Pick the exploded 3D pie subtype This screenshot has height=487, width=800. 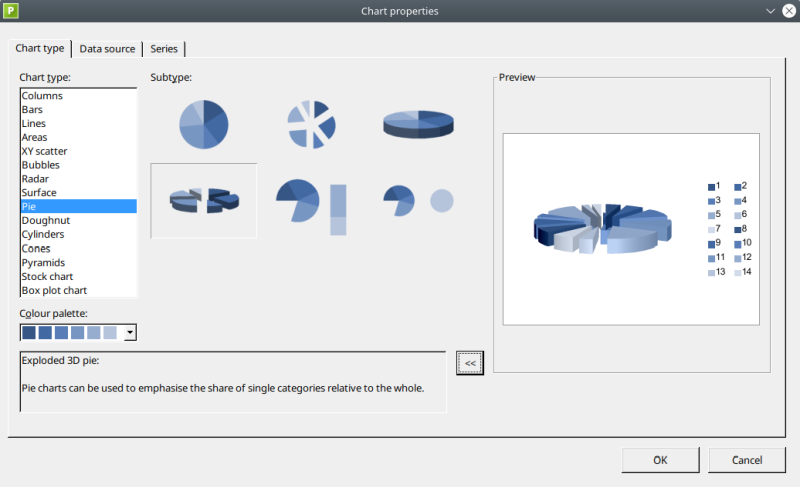click(204, 200)
